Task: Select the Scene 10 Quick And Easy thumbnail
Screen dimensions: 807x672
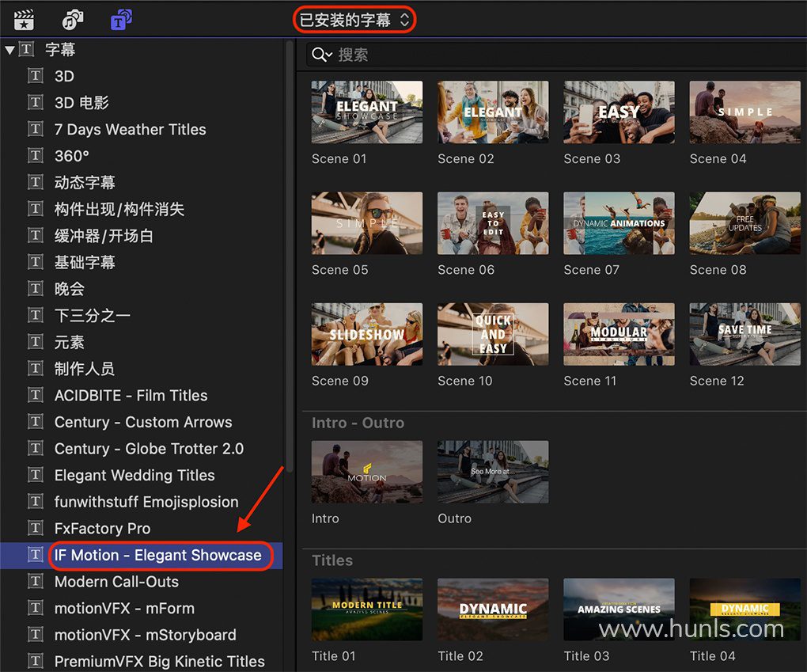Action: [493, 334]
